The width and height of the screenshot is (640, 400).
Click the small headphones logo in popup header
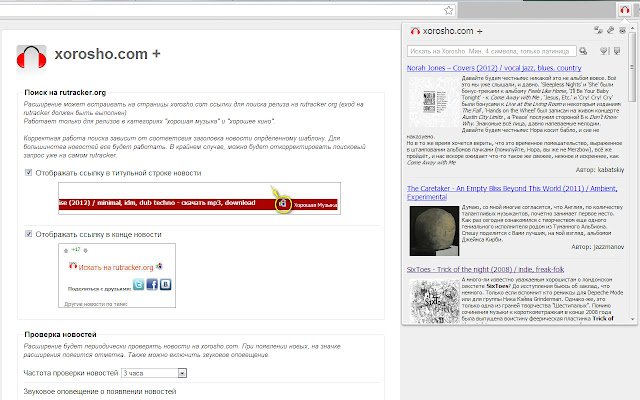coord(415,31)
